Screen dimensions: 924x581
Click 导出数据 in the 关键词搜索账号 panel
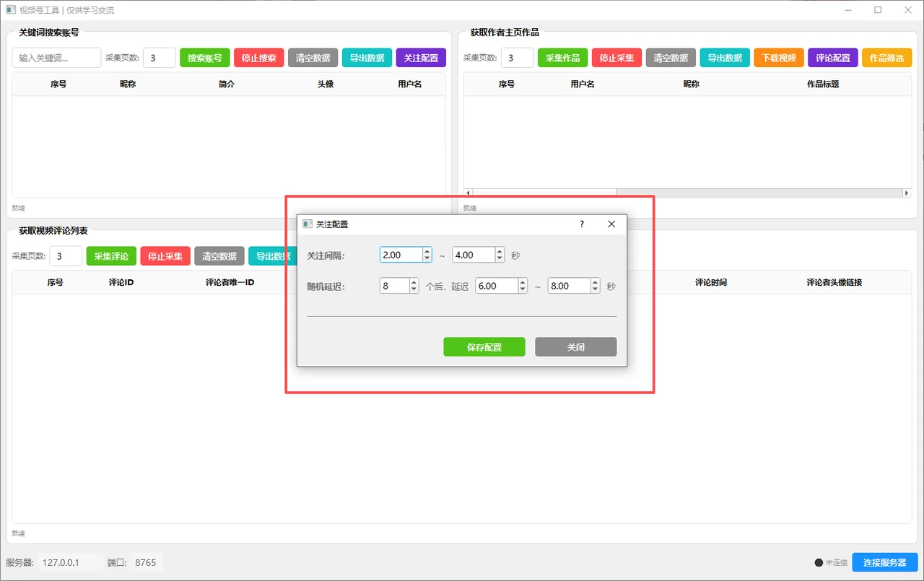(367, 58)
